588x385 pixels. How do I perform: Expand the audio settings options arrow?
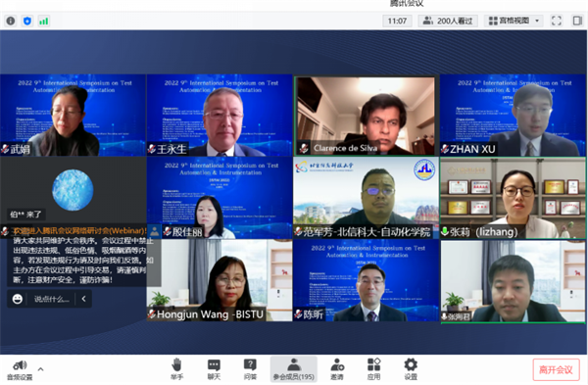[x=40, y=369]
